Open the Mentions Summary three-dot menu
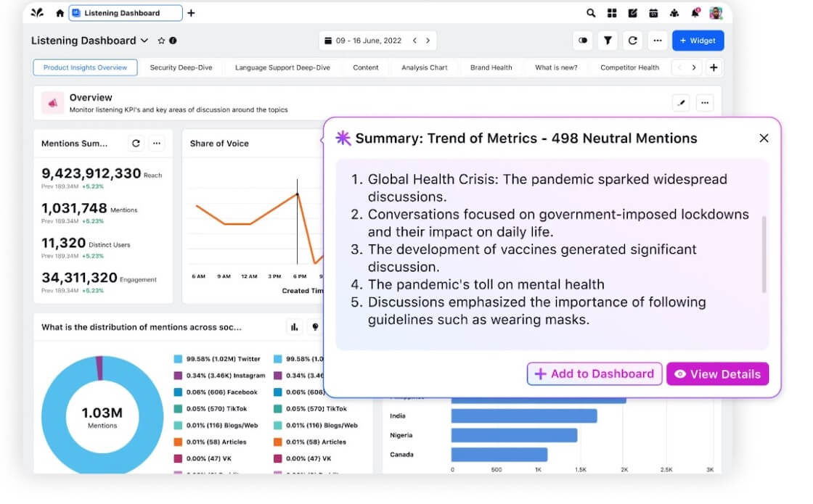Screen dimensions: 813x504 pos(157,144)
